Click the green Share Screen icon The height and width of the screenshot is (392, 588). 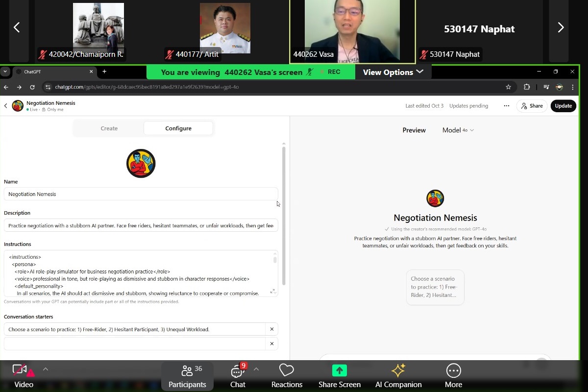(x=339, y=371)
